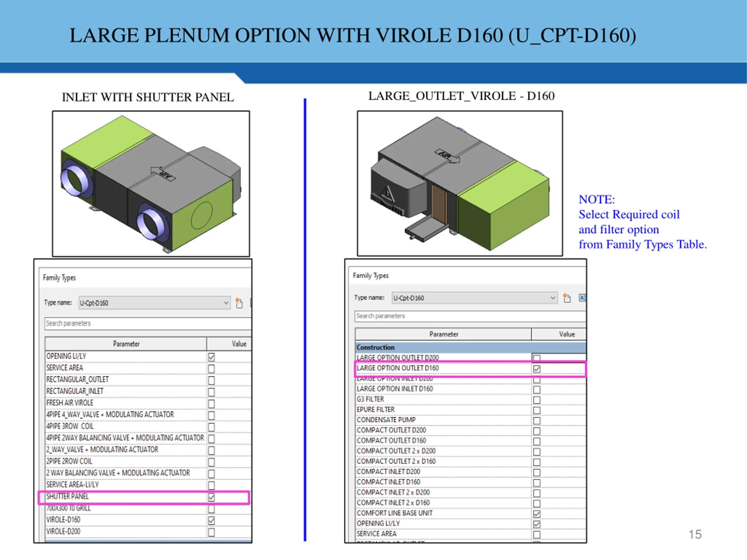
Task: Uncheck COMFORT LINE BASE UNIT checkbox
Action: point(537,514)
